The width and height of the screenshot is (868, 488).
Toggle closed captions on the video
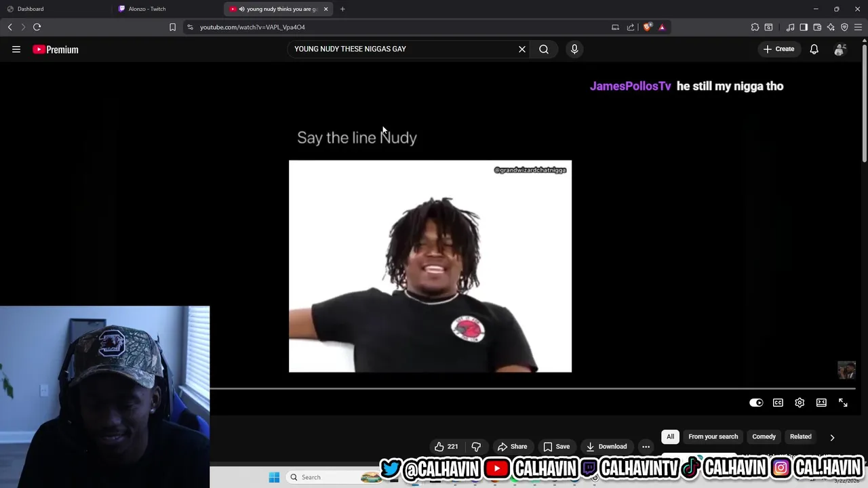pyautogui.click(x=778, y=403)
